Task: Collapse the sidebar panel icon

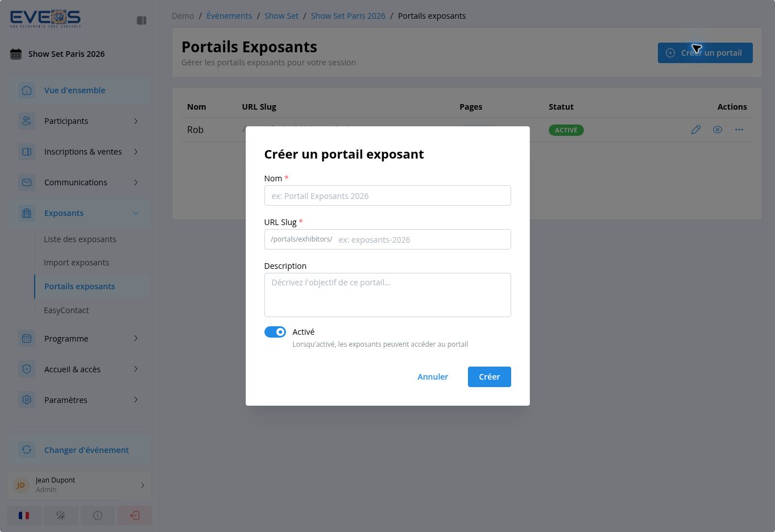Action: point(142,20)
